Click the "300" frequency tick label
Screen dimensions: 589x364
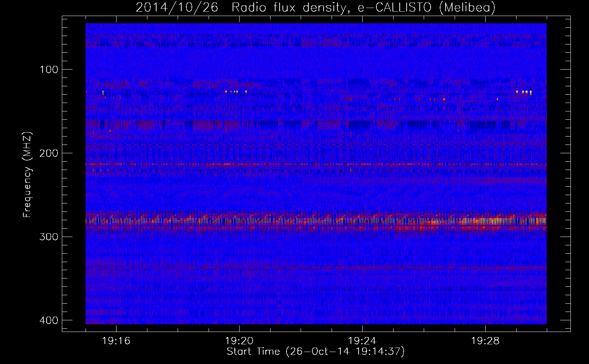tap(48, 237)
